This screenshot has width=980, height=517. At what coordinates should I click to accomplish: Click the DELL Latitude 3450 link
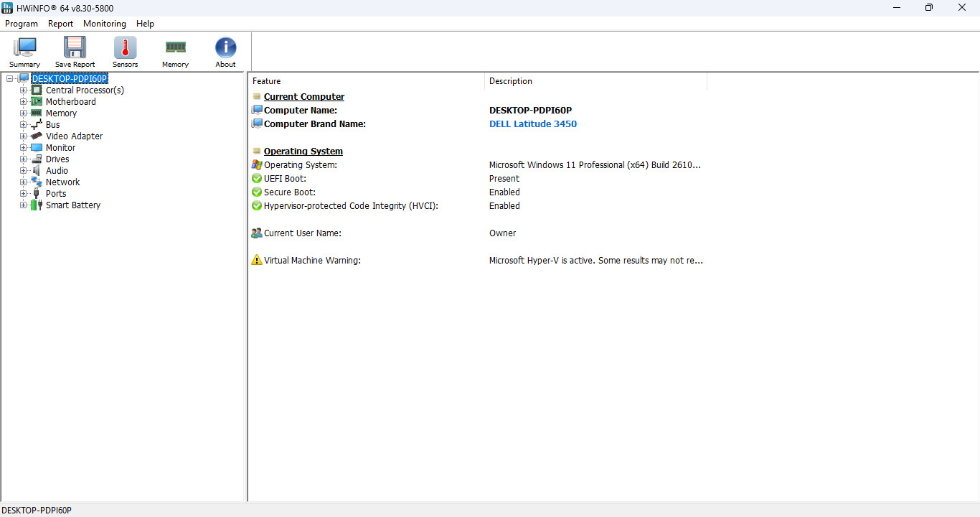pyautogui.click(x=533, y=124)
